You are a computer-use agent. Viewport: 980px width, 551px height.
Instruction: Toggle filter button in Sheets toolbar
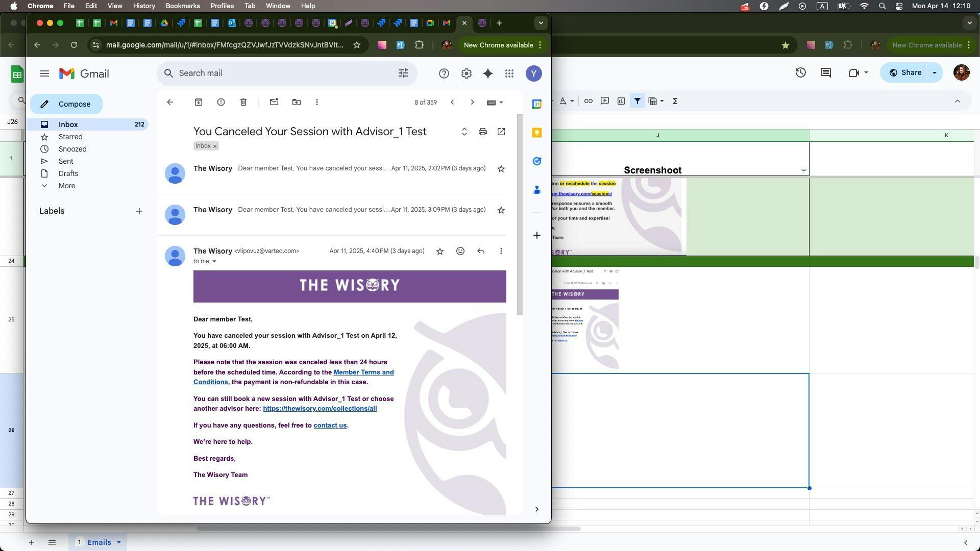[638, 101]
